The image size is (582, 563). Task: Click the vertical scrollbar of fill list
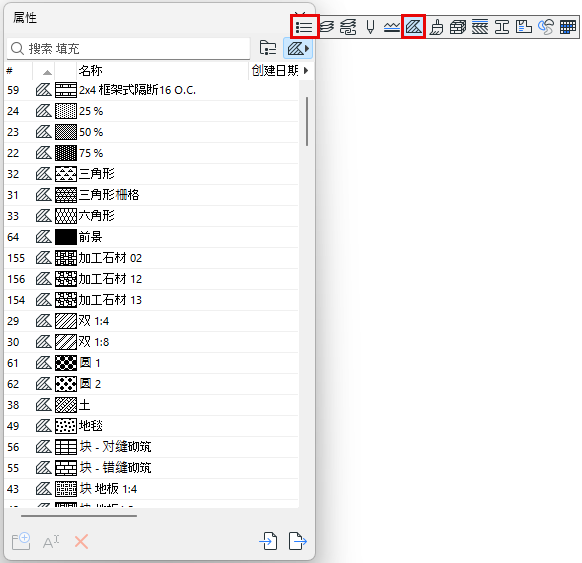click(307, 121)
